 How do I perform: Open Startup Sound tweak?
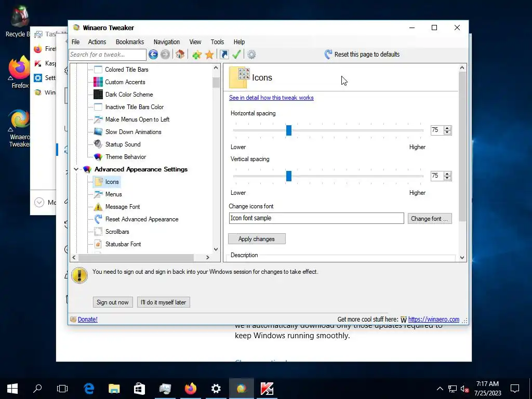coord(123,144)
